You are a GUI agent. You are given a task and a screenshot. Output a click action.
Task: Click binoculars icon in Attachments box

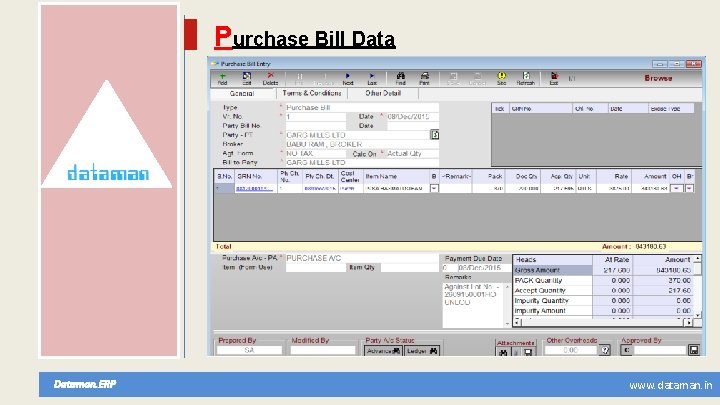point(504,352)
